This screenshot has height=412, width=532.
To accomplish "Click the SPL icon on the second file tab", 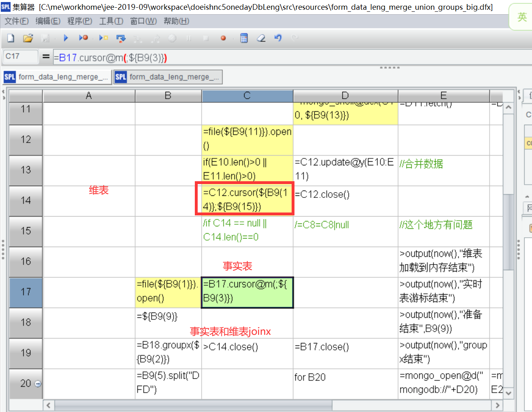I will (121, 77).
